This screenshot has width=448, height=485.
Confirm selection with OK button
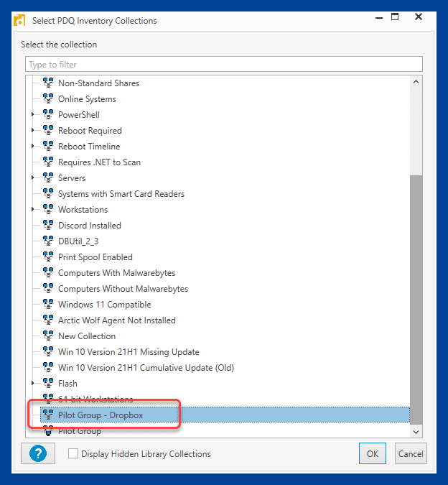tap(373, 453)
